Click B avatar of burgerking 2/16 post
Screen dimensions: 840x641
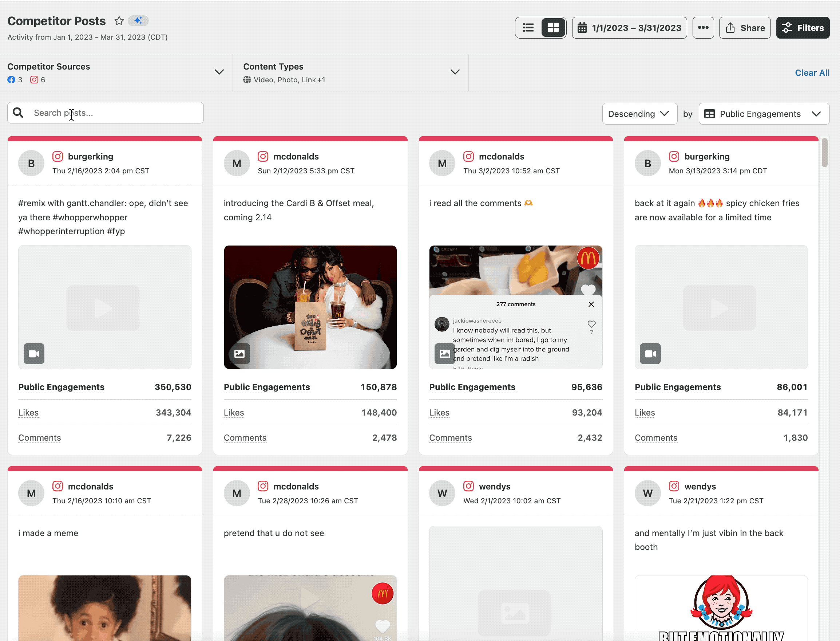point(31,163)
